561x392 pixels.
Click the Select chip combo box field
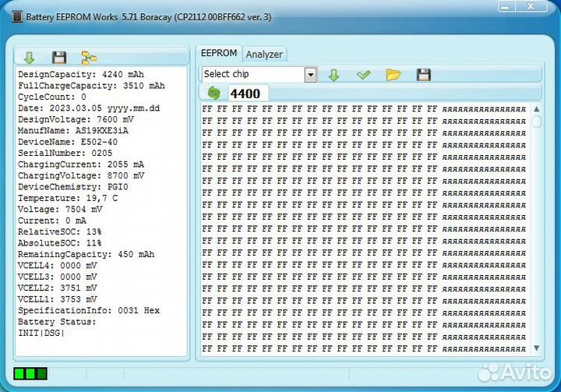[x=252, y=75]
